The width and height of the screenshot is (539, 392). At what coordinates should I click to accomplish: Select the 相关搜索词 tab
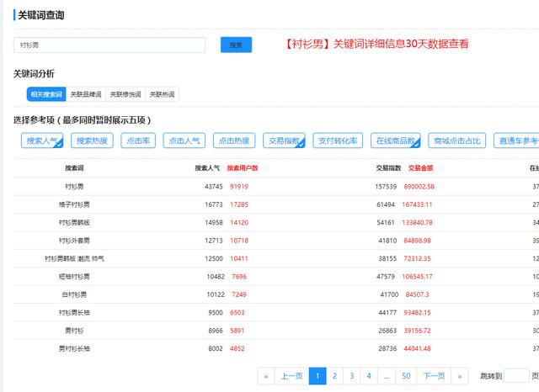pos(45,95)
